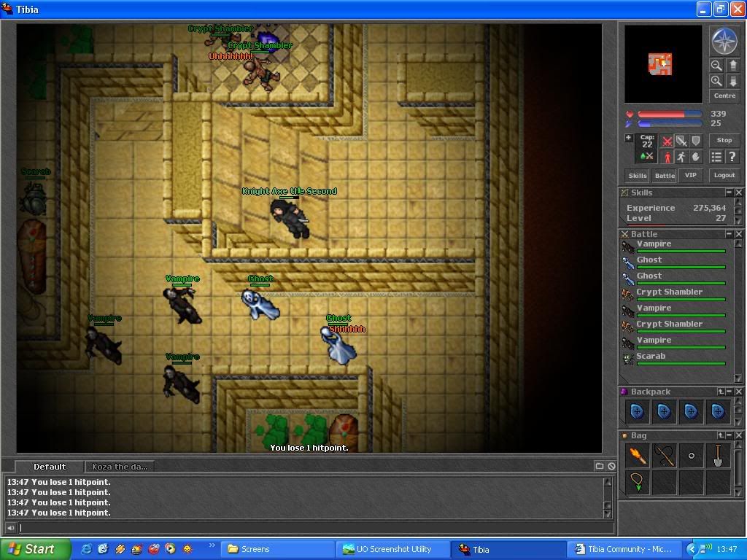Image resolution: width=747 pixels, height=560 pixels.
Task: Click the first blue rune in Backpack
Action: [x=638, y=411]
